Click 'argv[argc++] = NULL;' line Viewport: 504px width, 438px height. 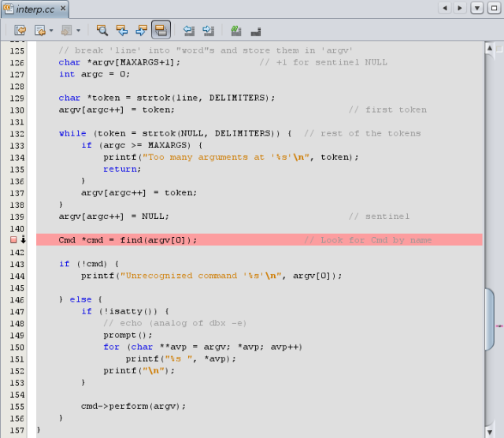tap(113, 217)
